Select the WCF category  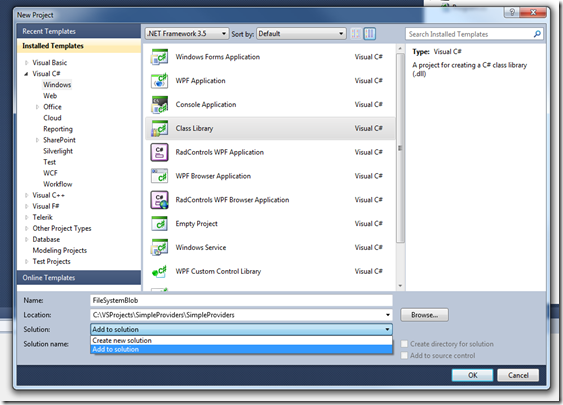coord(50,173)
